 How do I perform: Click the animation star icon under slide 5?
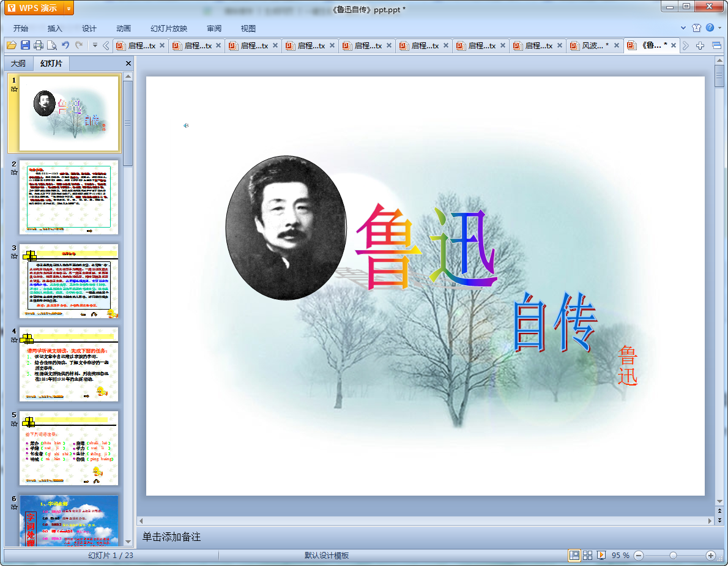click(15, 423)
